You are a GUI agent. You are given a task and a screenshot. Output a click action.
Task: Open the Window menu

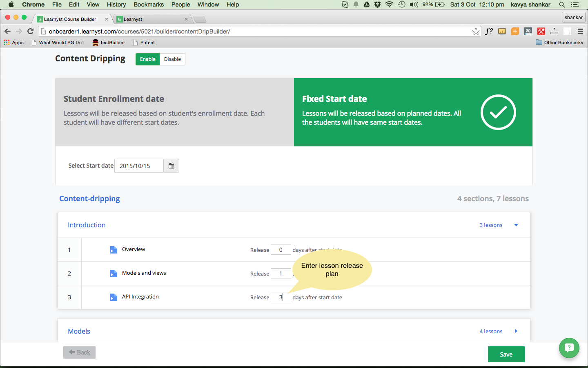pyautogui.click(x=208, y=4)
